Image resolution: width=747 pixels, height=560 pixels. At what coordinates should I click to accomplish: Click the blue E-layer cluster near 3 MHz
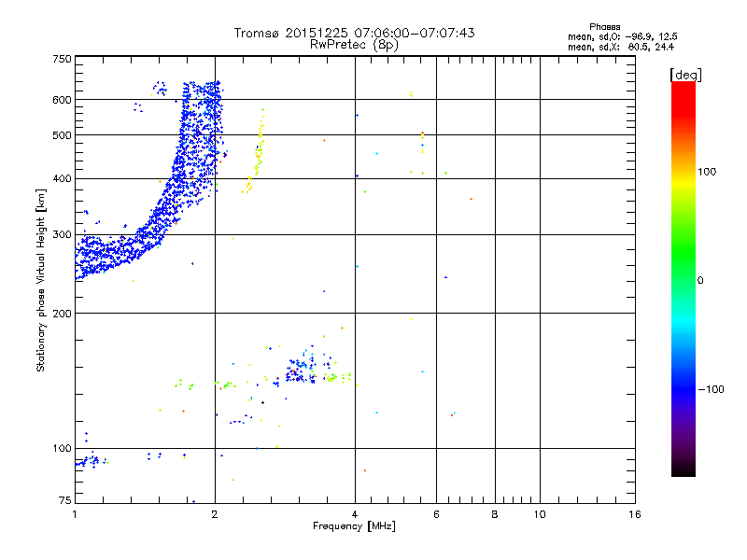coord(301,370)
